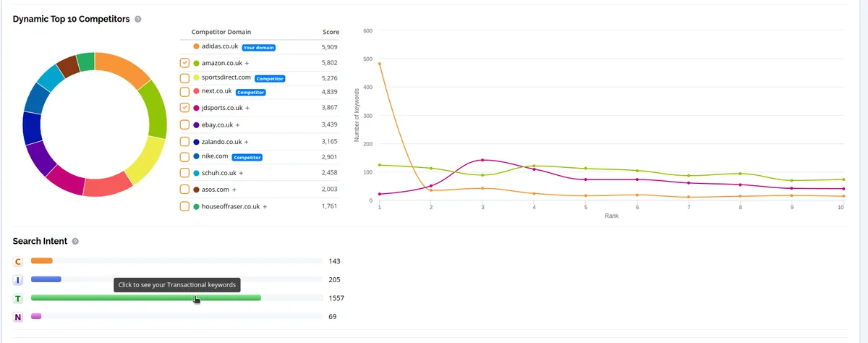The height and width of the screenshot is (343, 868).
Task: Click the Transactional keyword count 1557
Action: click(x=336, y=298)
